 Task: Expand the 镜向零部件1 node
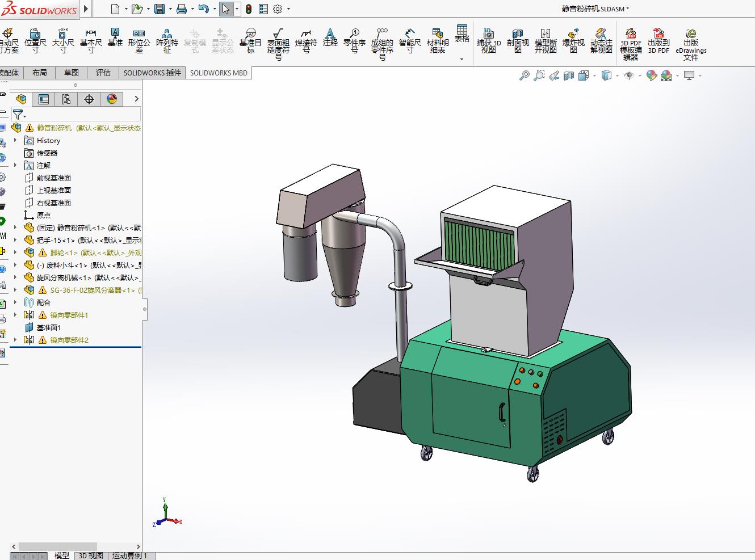coord(15,315)
